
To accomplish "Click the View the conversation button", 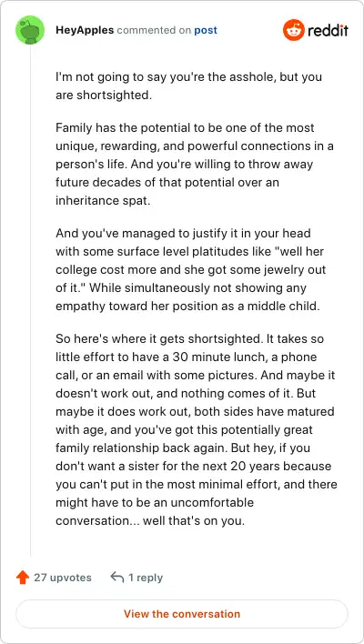I will click(x=182, y=614).
